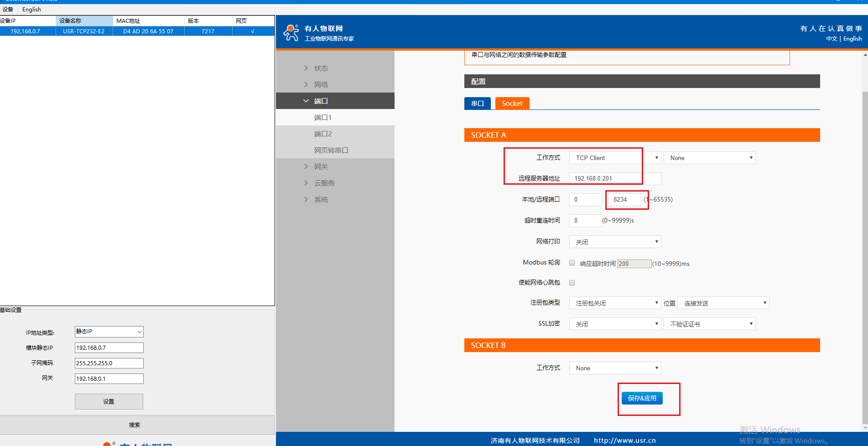Expand the 系统 sidebar section
Viewport: 868px width, 446px height.
pos(321,200)
